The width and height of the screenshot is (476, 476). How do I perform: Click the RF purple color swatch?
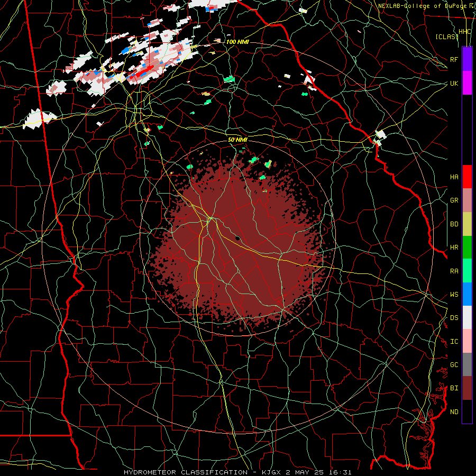click(467, 59)
